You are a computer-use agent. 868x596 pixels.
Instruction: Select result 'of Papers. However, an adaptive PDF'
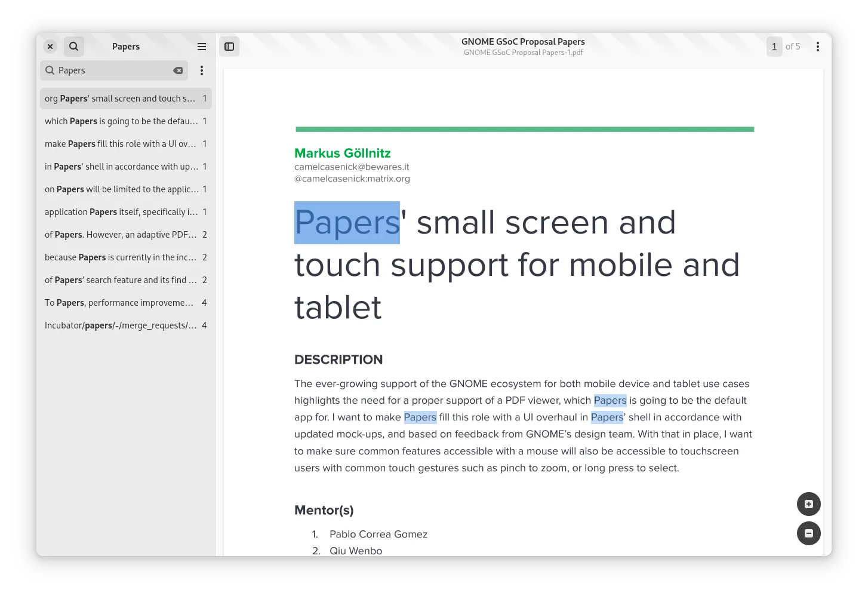126,235
